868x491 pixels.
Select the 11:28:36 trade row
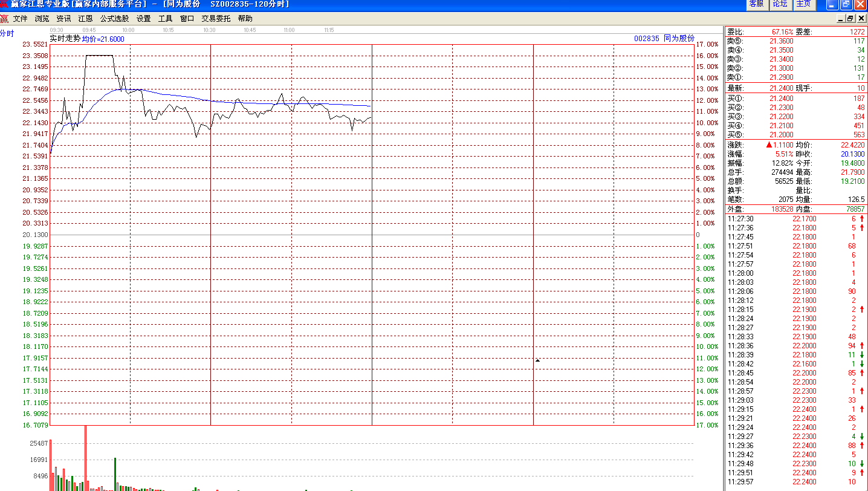click(795, 346)
